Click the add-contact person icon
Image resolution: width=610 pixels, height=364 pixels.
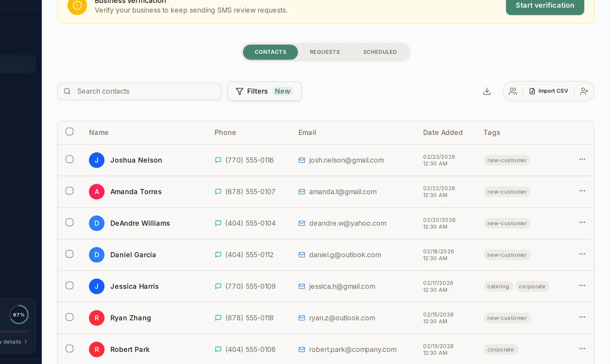point(584,91)
